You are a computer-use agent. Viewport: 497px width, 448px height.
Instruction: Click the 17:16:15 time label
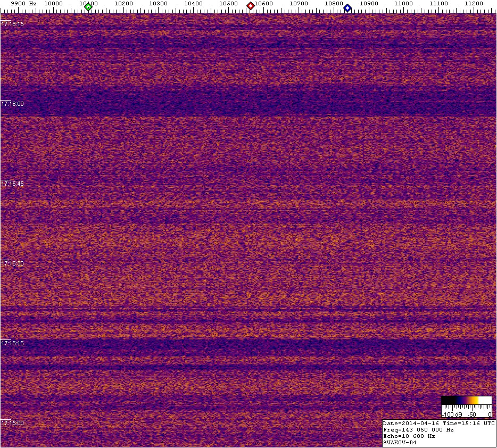12,24
